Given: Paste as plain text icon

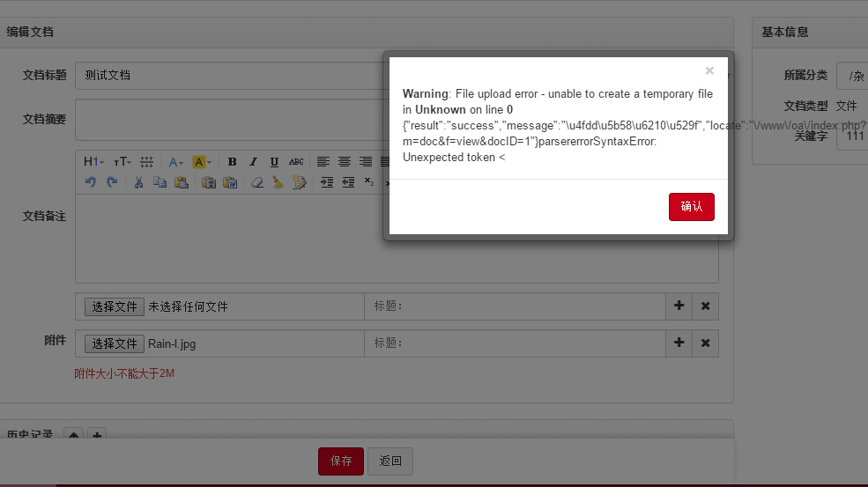Looking at the screenshot, I should tap(209, 182).
